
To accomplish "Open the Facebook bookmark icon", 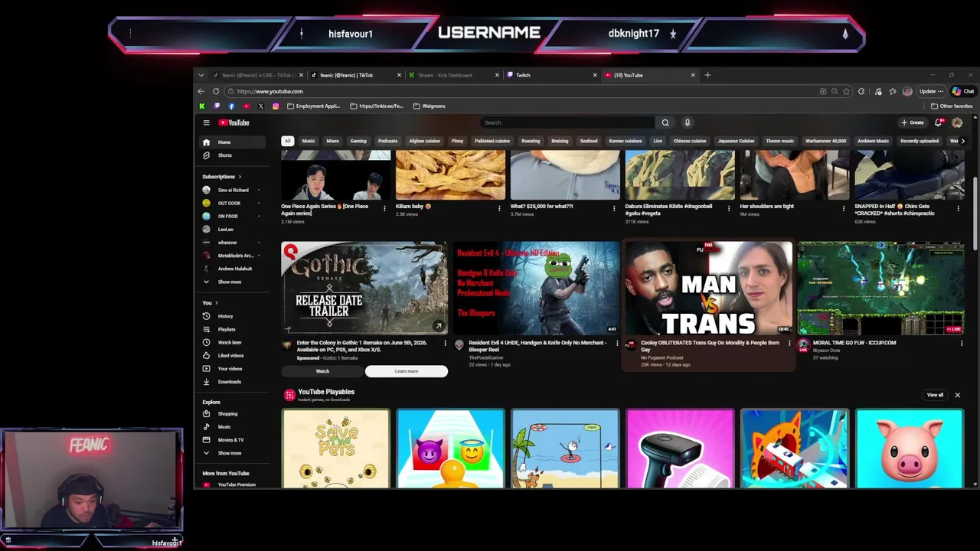I will tap(231, 106).
